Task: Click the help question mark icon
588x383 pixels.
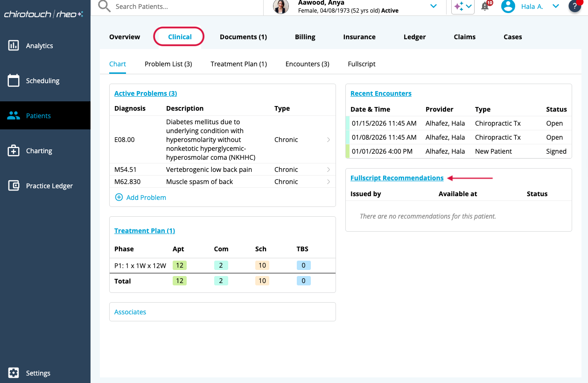Action: coord(574,6)
